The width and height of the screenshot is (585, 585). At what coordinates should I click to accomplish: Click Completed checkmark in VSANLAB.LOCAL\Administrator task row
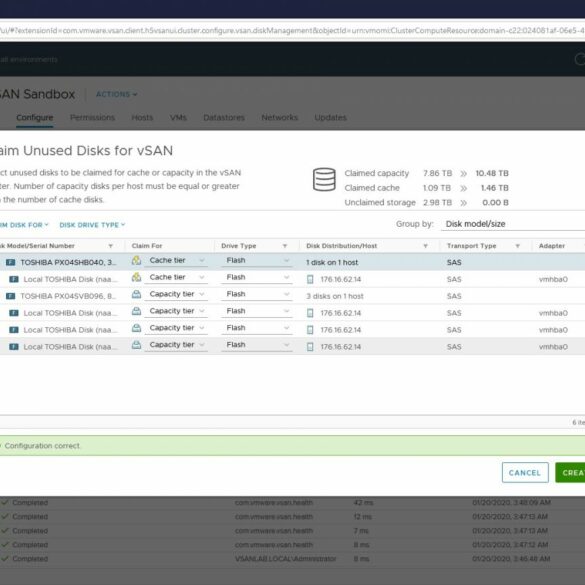(x=5, y=559)
